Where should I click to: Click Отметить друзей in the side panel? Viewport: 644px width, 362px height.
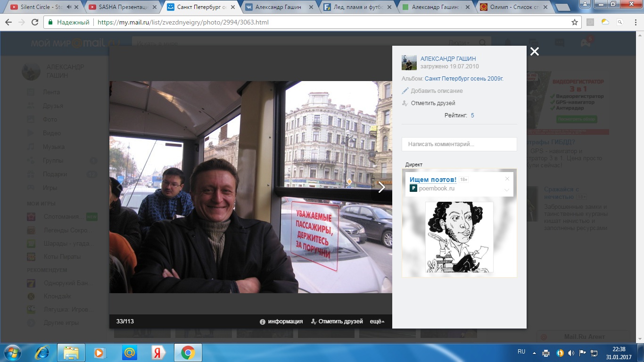(x=429, y=103)
